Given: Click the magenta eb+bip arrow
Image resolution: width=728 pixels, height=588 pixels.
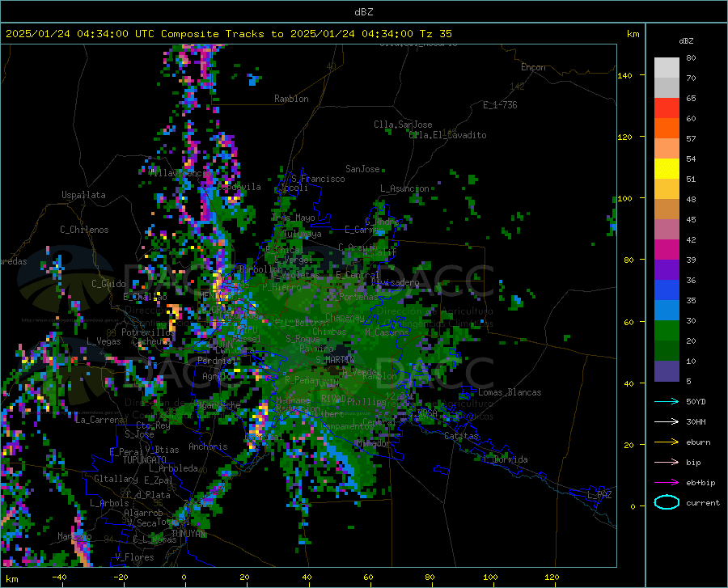Looking at the screenshot, I should 667,483.
